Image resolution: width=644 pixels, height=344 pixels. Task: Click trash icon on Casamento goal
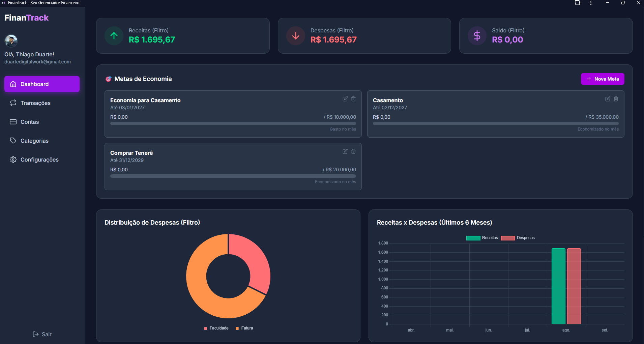tap(616, 99)
